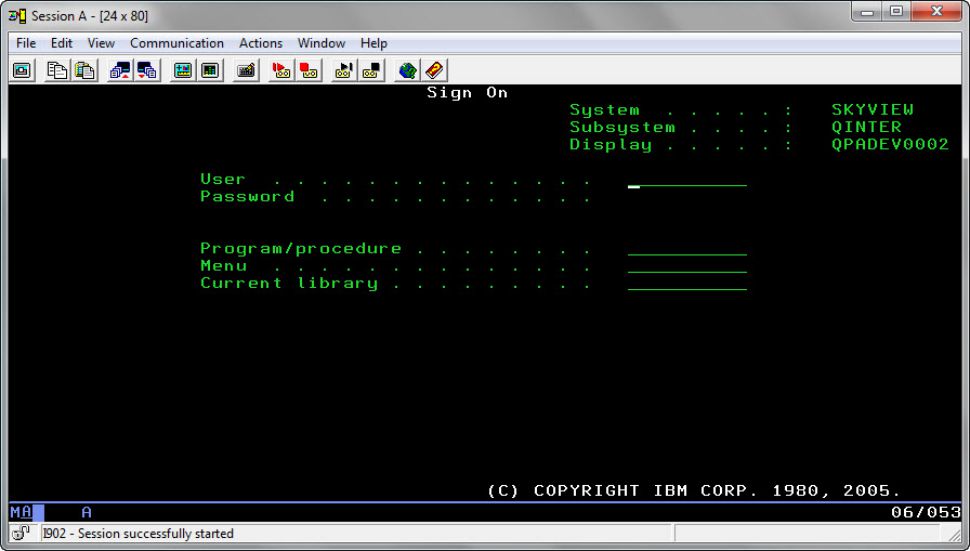Click the IBM copyright line

[694, 491]
